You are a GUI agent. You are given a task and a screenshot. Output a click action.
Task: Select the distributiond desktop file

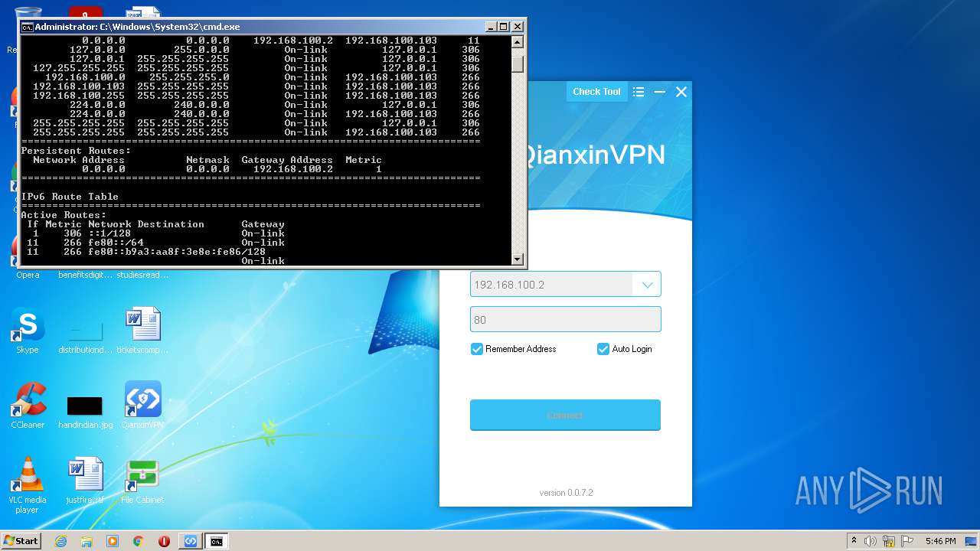click(x=85, y=337)
